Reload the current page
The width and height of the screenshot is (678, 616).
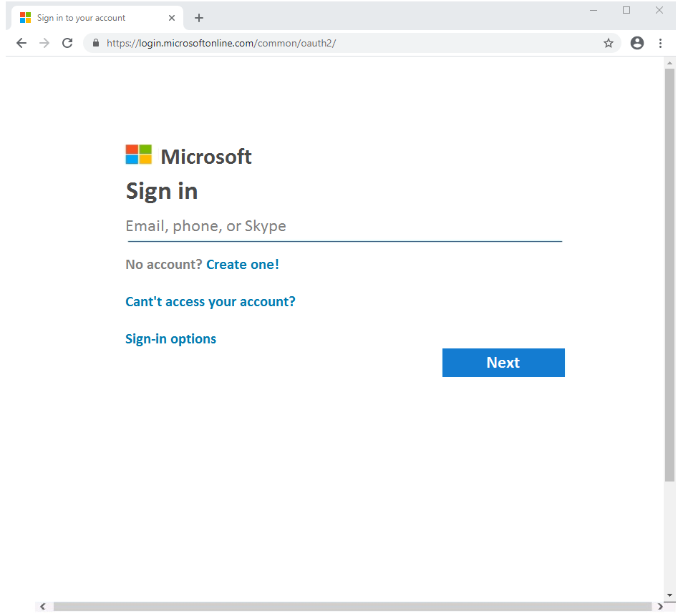tap(67, 43)
